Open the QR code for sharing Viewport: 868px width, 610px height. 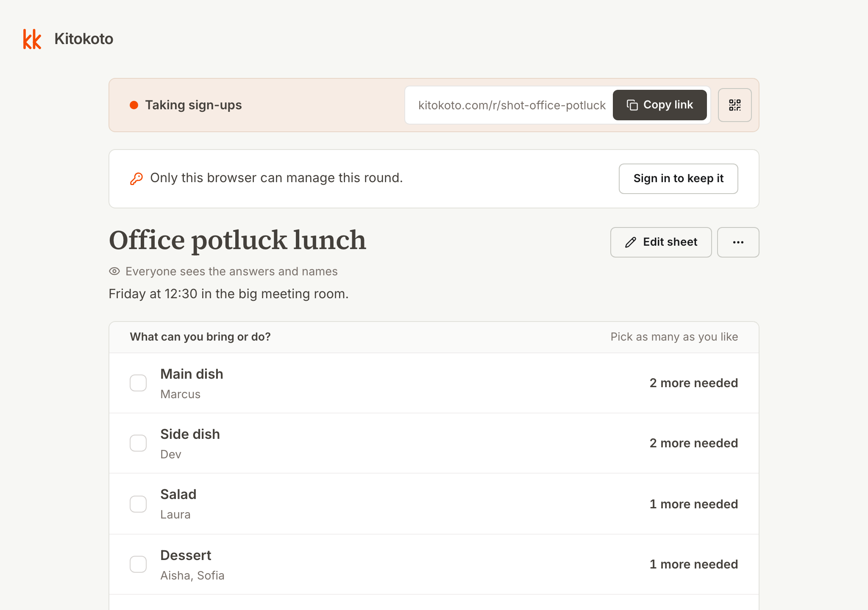[x=734, y=105]
